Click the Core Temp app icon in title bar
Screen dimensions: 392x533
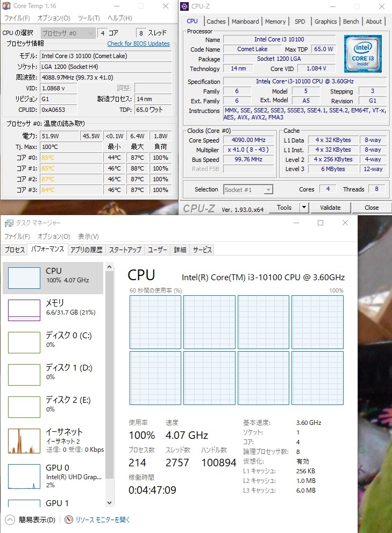6,6
